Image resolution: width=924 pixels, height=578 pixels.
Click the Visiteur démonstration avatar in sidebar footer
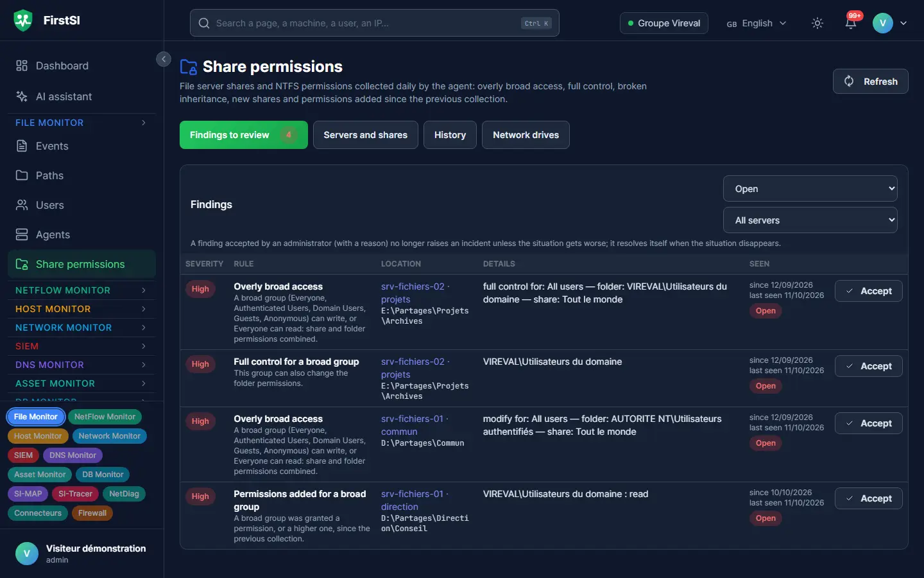[27, 554]
